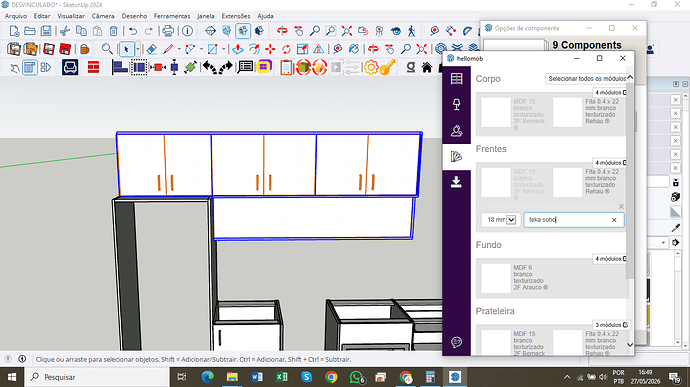Open the hellomob download sidebar icon
This screenshot has height=387, width=690.
[x=456, y=182]
